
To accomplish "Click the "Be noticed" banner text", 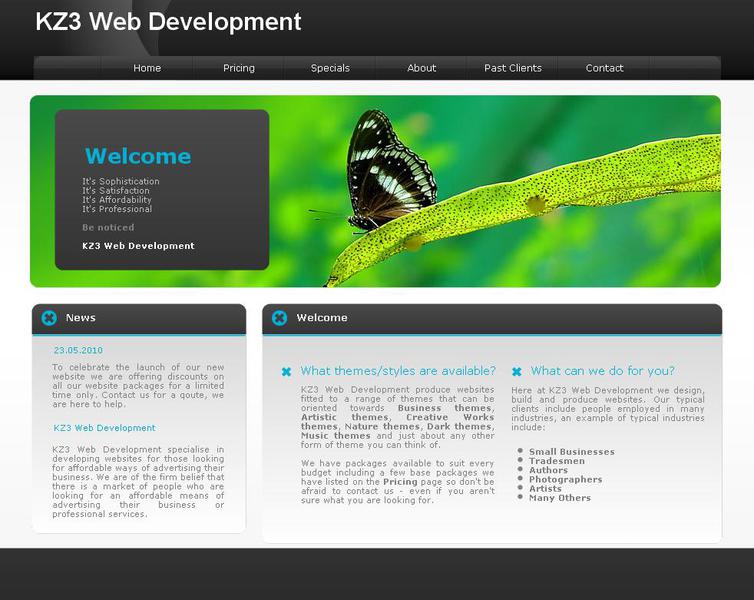I will coord(108,227).
